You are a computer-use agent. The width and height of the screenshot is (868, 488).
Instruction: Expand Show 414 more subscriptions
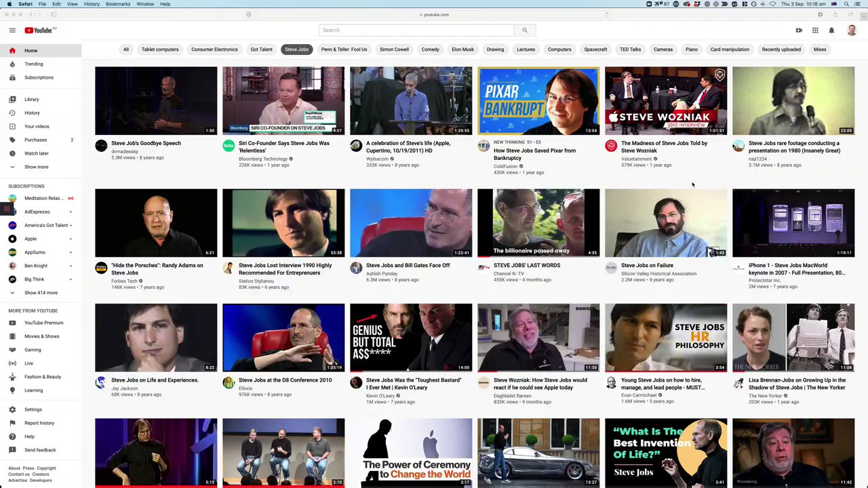tap(41, 293)
